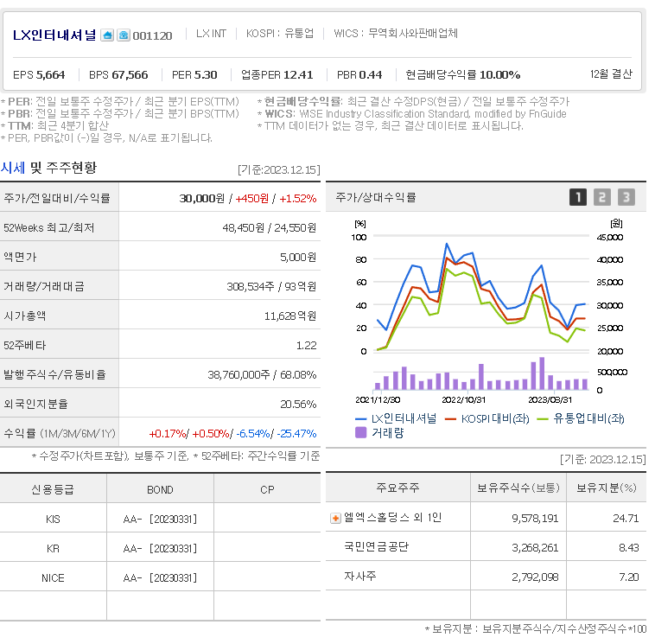Click the CP column header
655x644 pixels.
(267, 489)
